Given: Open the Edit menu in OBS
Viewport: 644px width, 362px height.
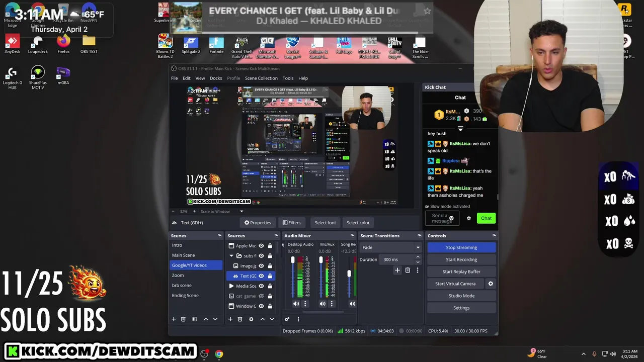Looking at the screenshot, I should point(186,78).
